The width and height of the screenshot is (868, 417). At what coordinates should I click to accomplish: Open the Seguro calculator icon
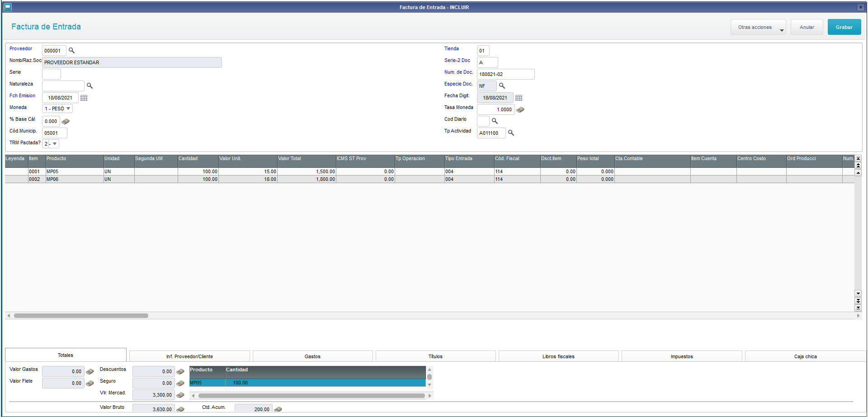click(x=180, y=383)
